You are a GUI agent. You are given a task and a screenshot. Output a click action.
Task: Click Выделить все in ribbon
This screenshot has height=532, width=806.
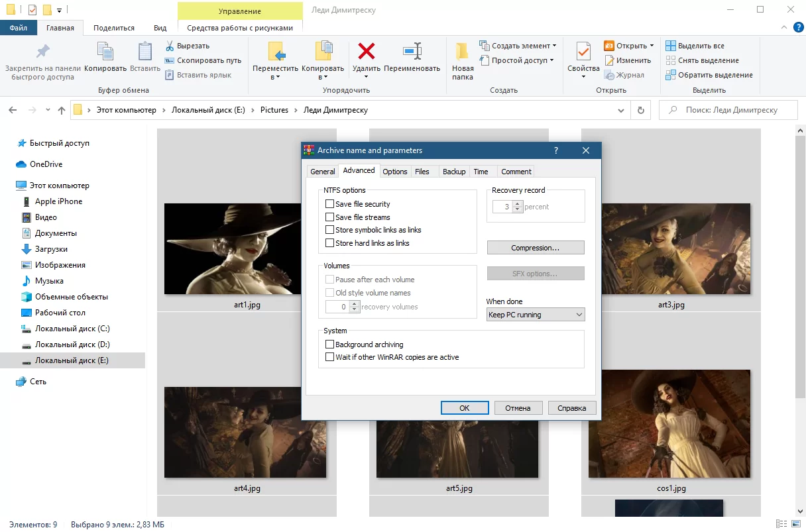pyautogui.click(x=695, y=46)
